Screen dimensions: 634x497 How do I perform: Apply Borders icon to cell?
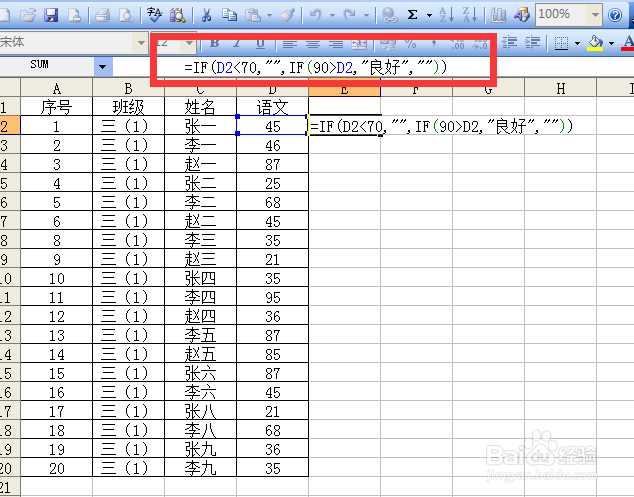click(561, 42)
